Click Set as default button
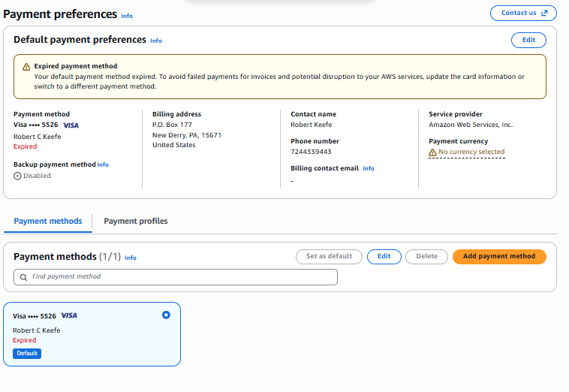This screenshot has height=392, width=569. (329, 257)
